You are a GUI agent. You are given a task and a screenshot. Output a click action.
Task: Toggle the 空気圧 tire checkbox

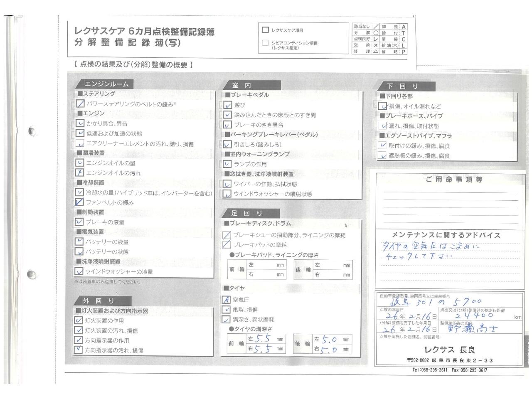226,300
